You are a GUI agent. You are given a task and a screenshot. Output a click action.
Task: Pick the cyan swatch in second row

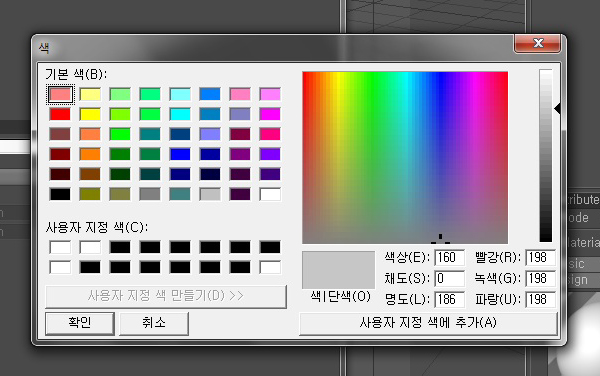(180, 114)
